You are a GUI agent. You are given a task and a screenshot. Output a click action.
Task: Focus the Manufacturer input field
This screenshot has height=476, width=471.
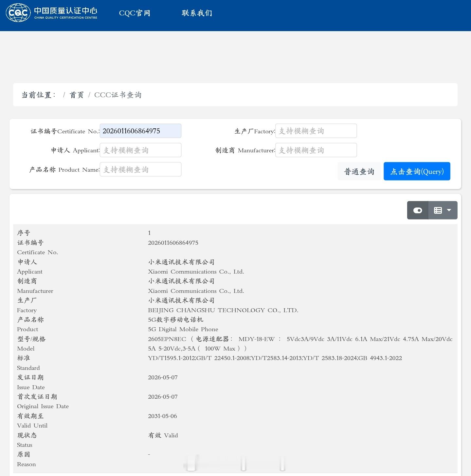click(316, 150)
